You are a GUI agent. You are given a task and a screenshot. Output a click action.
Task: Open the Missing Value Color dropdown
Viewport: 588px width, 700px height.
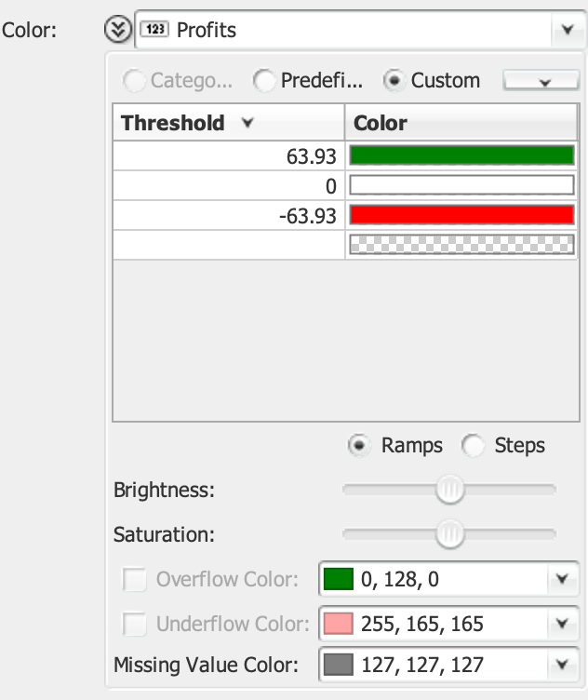pos(561,665)
